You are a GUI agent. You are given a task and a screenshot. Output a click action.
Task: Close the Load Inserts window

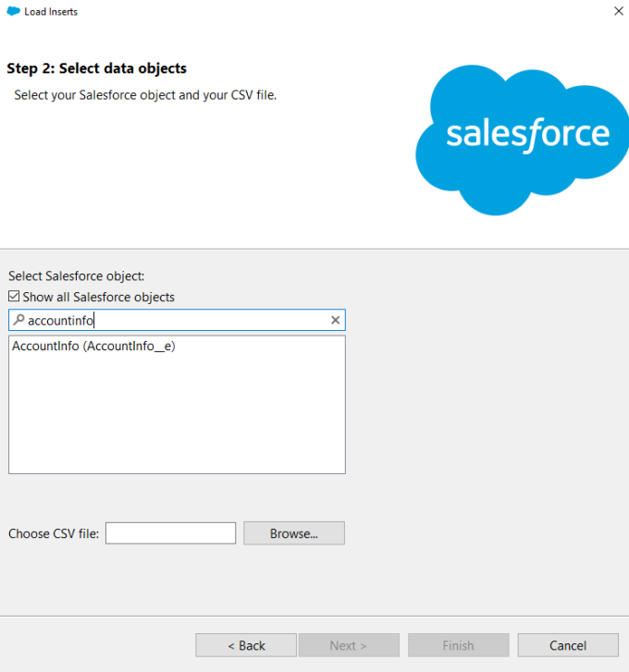(x=618, y=11)
